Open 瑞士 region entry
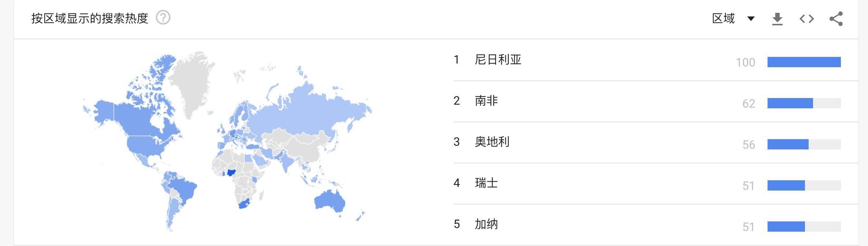The width and height of the screenshot is (868, 246). (486, 183)
